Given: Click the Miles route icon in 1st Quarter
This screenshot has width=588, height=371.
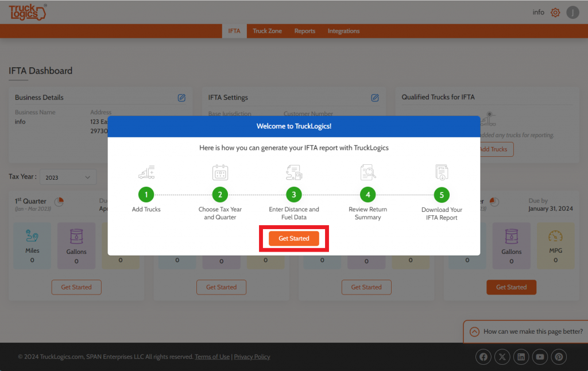Looking at the screenshot, I should coord(32,236).
